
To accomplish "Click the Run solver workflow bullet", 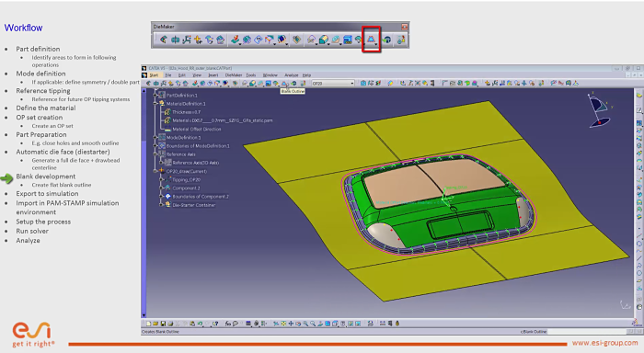I will point(32,231).
